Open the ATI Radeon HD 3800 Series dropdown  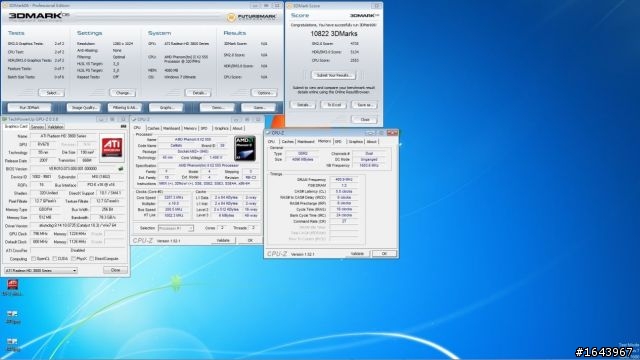[40, 271]
